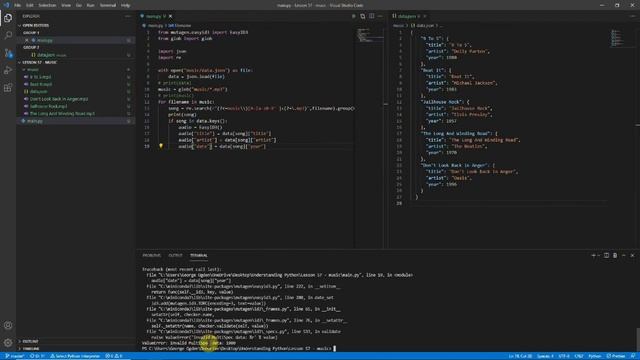Select main.py in the folder tree
This screenshot has width=640, height=360.
pyautogui.click(x=76, y=121)
